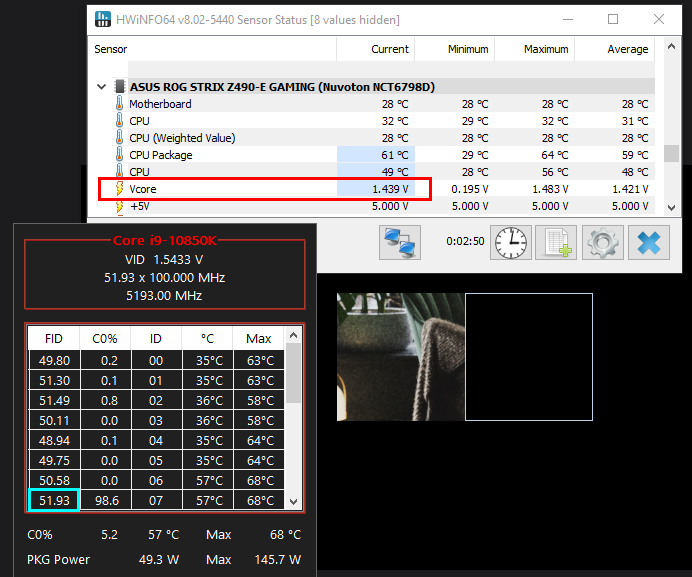Click the 5193.00 MHz frequency readout
Viewport: 692px width, 577px height.
tap(164, 295)
